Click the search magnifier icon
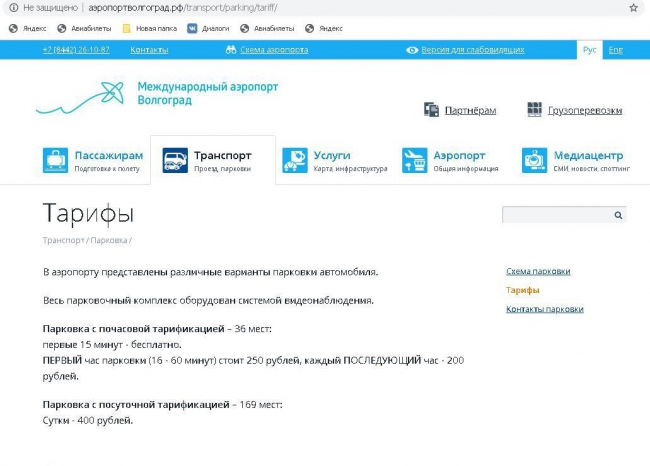 [x=619, y=214]
